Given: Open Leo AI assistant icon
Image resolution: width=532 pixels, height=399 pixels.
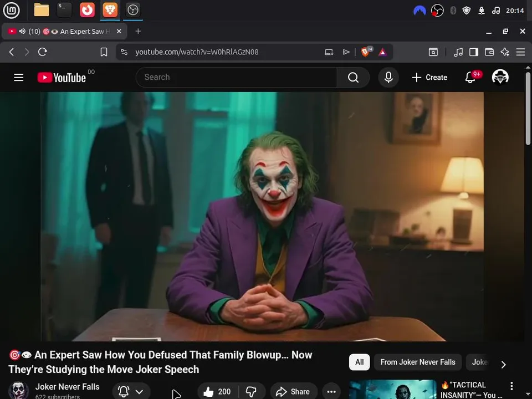Looking at the screenshot, I should click(x=505, y=52).
